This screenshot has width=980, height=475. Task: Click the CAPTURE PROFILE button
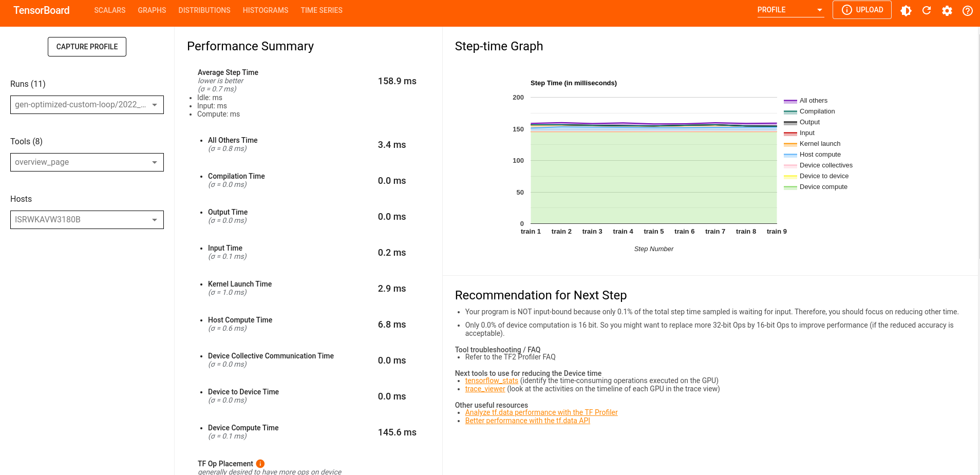point(87,47)
